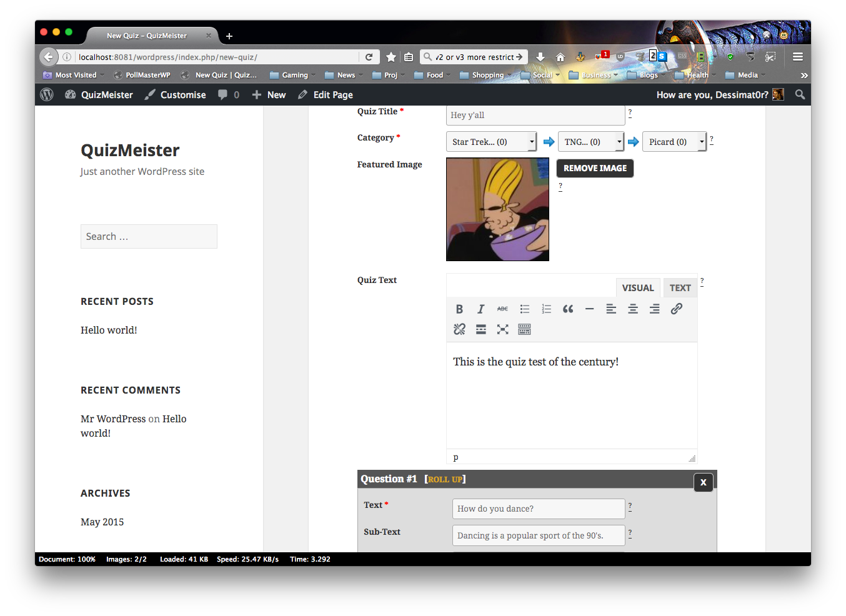846x616 pixels.
Task: Click the featured image thumbnail
Action: [x=497, y=209]
